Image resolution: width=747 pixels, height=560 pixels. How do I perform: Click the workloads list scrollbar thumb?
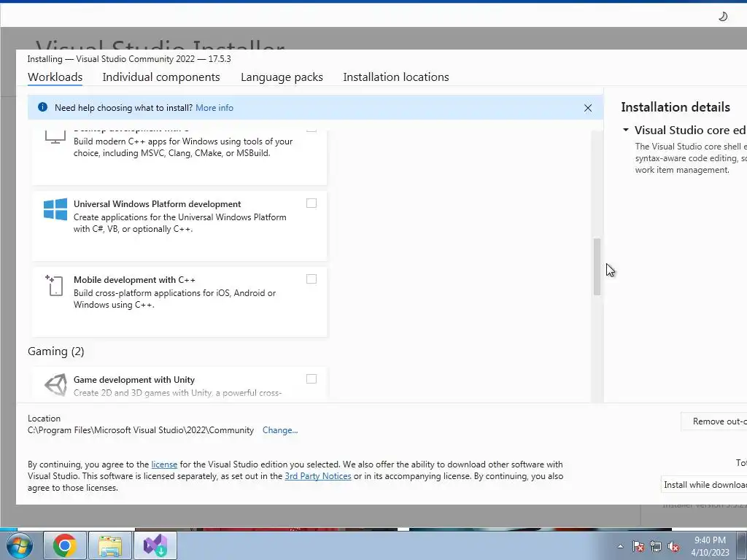pos(597,267)
